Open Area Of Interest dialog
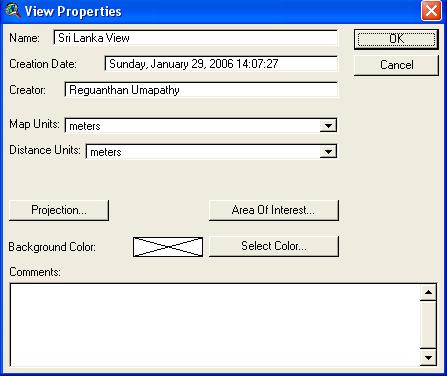The image size is (447, 376). (x=274, y=210)
